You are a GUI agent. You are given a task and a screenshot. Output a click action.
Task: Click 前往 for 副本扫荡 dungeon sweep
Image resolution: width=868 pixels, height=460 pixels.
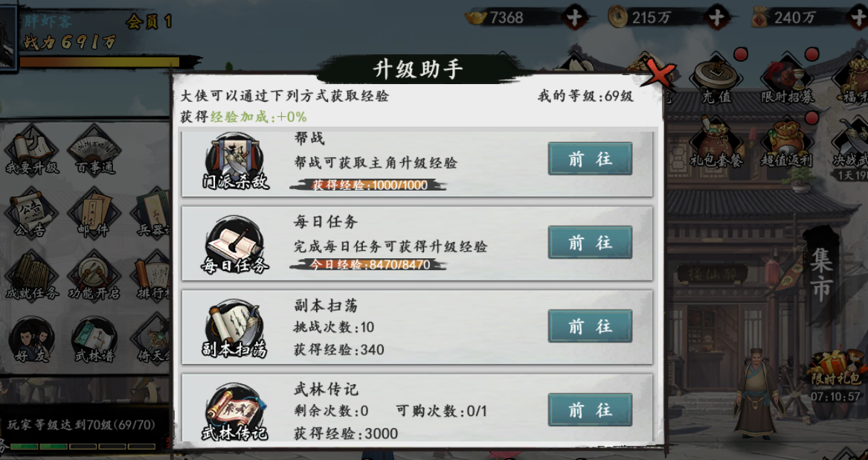(590, 326)
